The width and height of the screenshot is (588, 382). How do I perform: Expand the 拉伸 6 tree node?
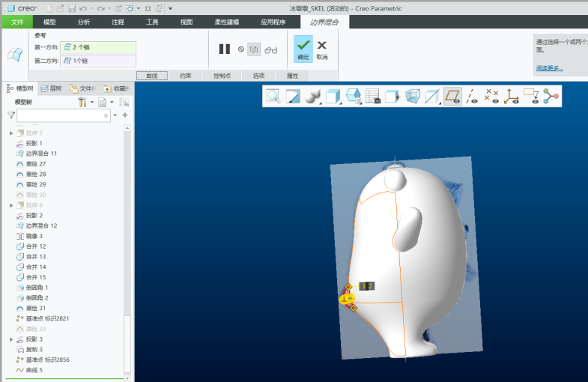click(x=11, y=205)
